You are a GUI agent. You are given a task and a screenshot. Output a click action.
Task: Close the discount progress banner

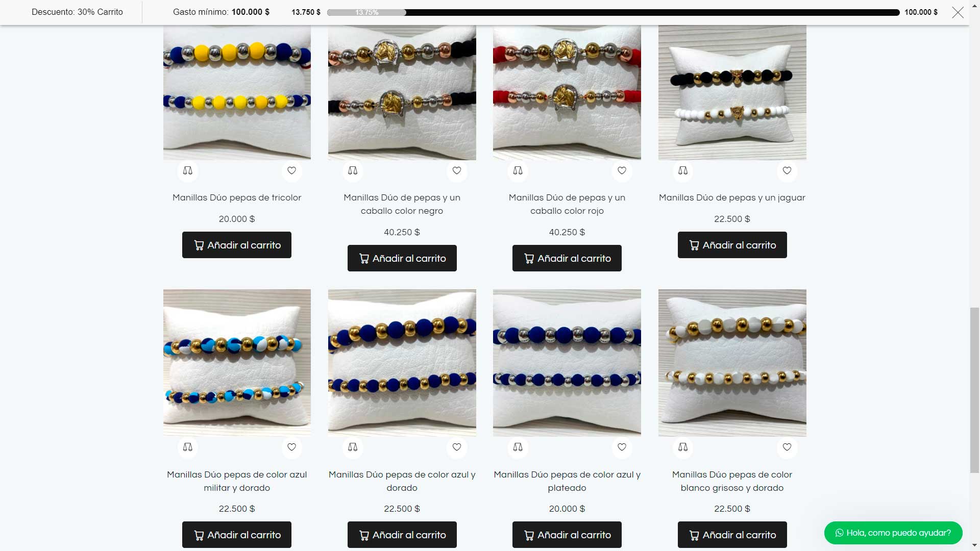click(958, 13)
